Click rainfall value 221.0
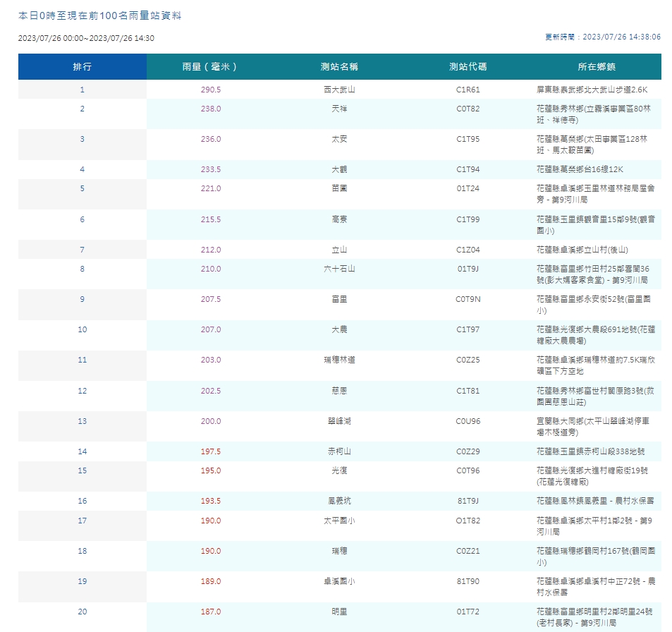Viewport: 672px width, 632px height. coord(211,188)
